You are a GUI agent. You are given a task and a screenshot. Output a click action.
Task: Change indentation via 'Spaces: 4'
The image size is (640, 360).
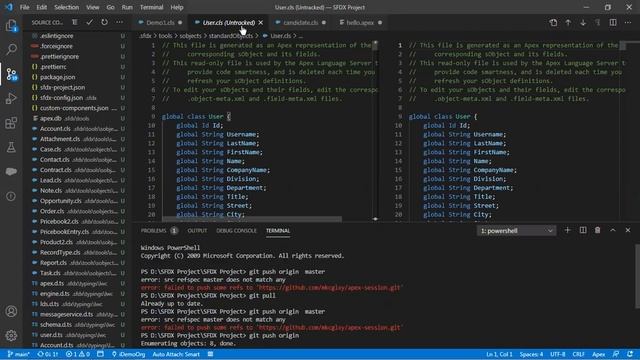point(531,354)
